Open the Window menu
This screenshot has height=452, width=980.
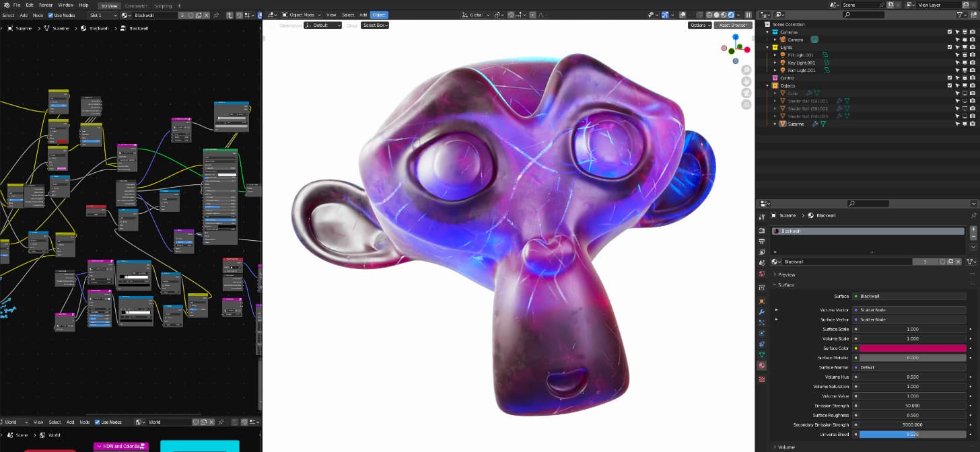[x=65, y=5]
